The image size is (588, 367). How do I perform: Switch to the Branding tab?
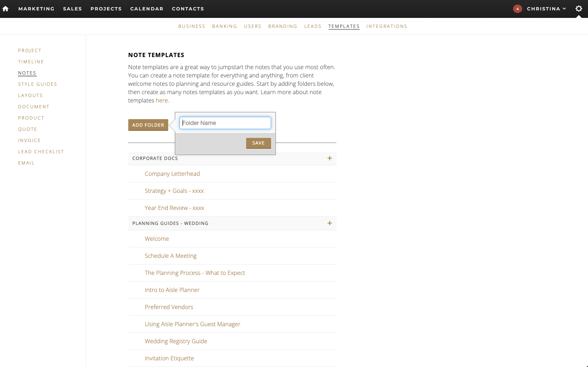(282, 26)
